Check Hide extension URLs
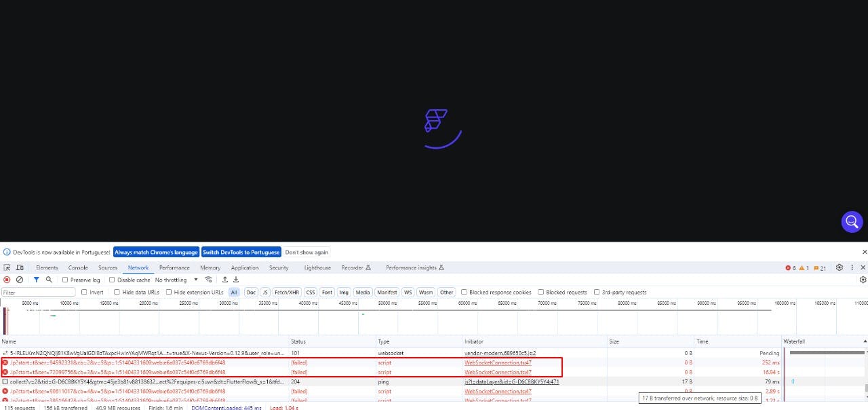Screen dimensions: 868x410 click(x=168, y=293)
